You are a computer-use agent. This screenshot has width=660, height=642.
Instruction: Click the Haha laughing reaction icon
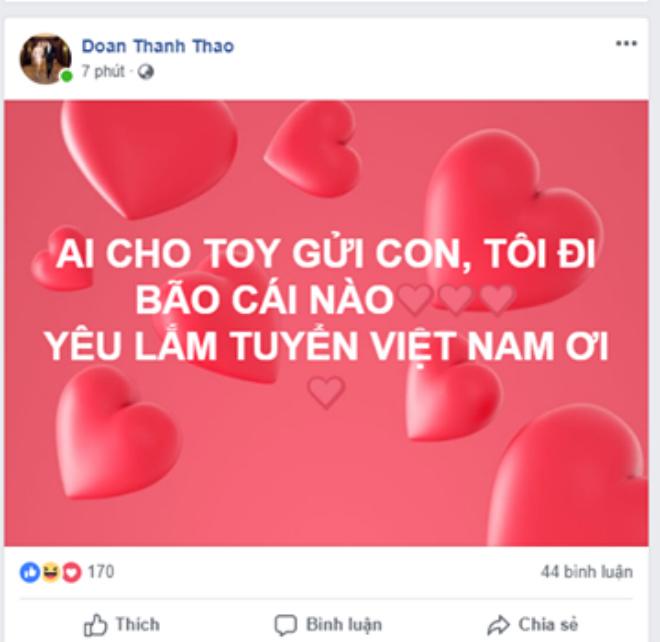pyautogui.click(x=51, y=572)
